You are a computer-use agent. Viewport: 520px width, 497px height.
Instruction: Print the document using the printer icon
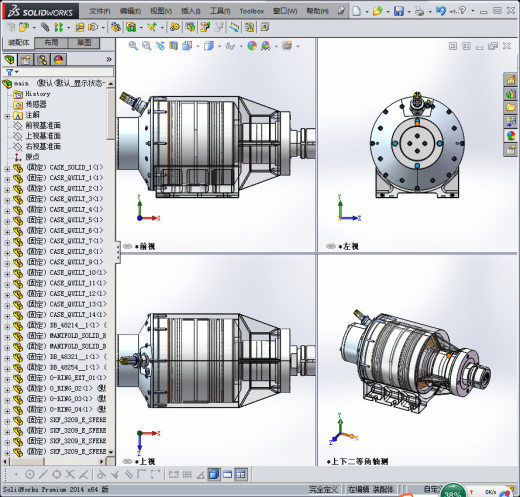[x=419, y=11]
